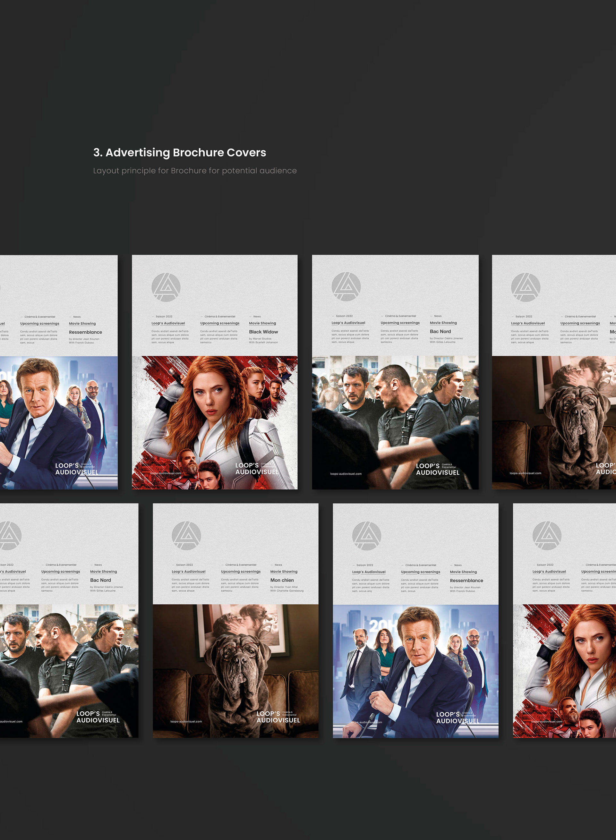Open 'Loop's Audiovisuel' on top-row Bac Nord cover

coord(348,323)
